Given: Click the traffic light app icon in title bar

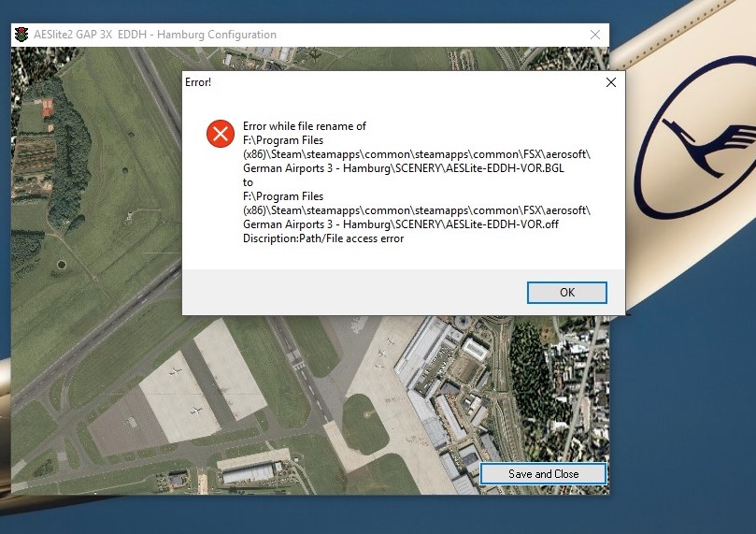Looking at the screenshot, I should click(21, 35).
